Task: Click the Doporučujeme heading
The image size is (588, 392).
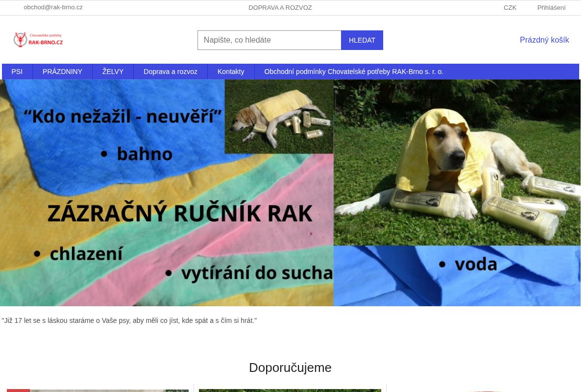Action: 290,367
